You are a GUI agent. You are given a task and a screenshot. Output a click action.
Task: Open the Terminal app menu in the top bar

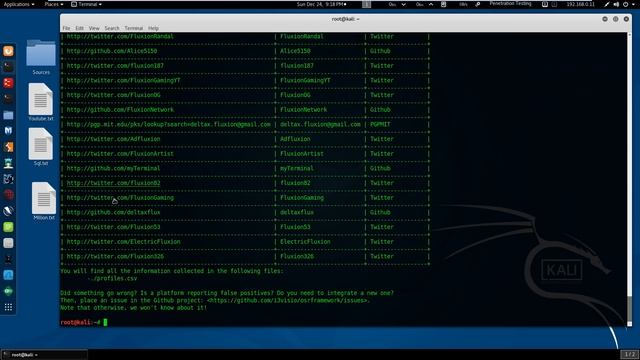pos(87,4)
